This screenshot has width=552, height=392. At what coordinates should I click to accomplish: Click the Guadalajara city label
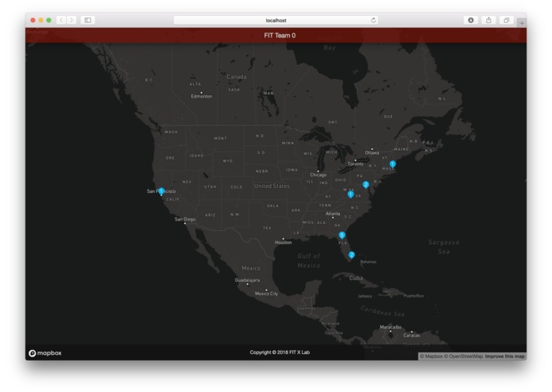tap(248, 280)
